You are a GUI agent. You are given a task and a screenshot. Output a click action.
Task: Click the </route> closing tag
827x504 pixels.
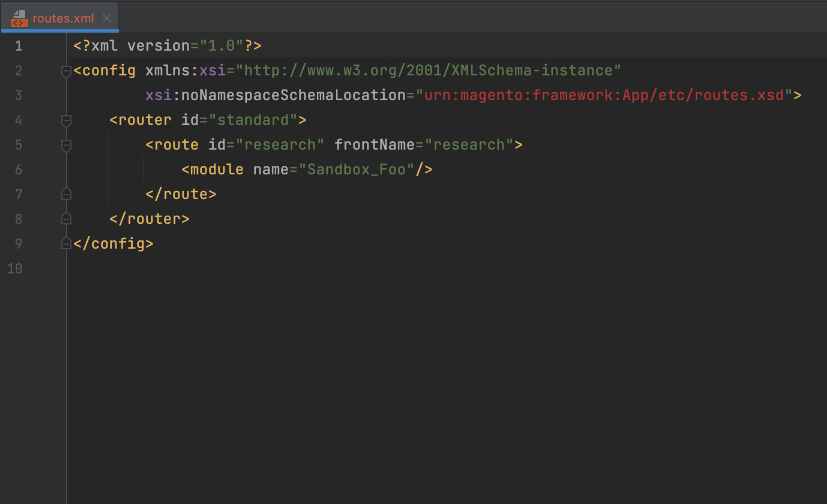pyautogui.click(x=181, y=194)
